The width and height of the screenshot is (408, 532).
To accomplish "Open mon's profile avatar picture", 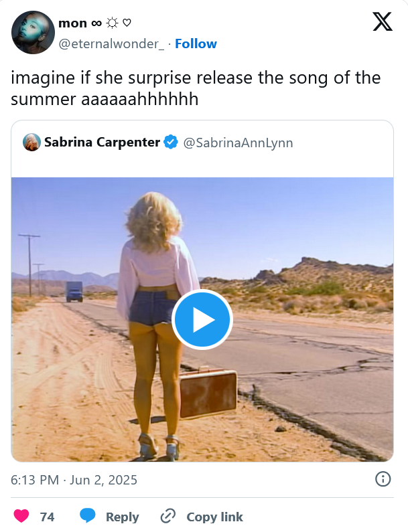I will click(33, 32).
